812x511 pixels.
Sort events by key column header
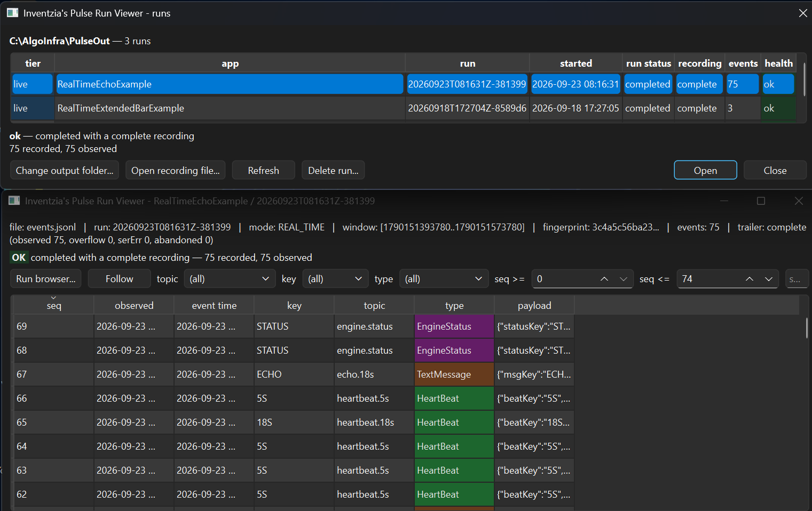click(x=294, y=305)
